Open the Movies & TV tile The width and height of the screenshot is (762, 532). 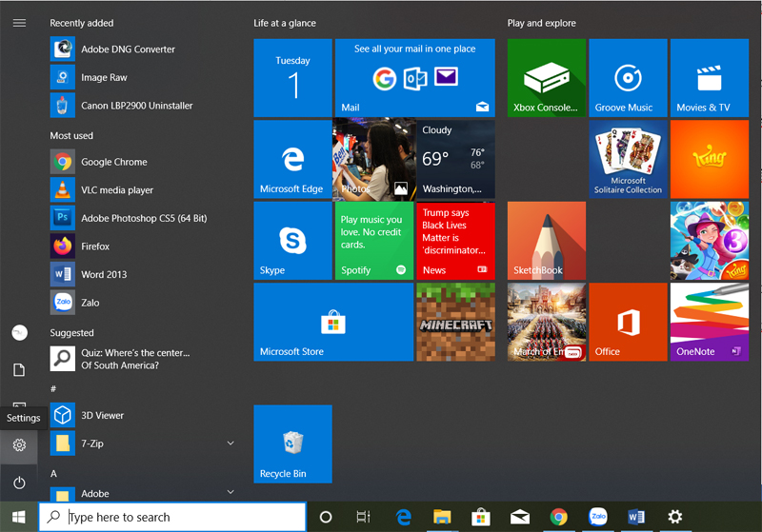point(710,78)
